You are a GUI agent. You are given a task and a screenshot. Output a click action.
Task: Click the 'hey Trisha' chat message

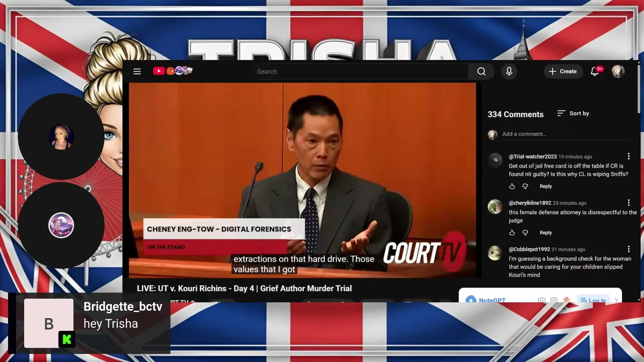111,324
